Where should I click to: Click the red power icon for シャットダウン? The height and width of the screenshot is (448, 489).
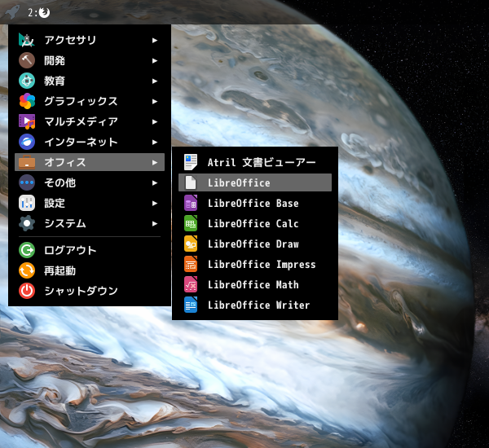point(27,291)
